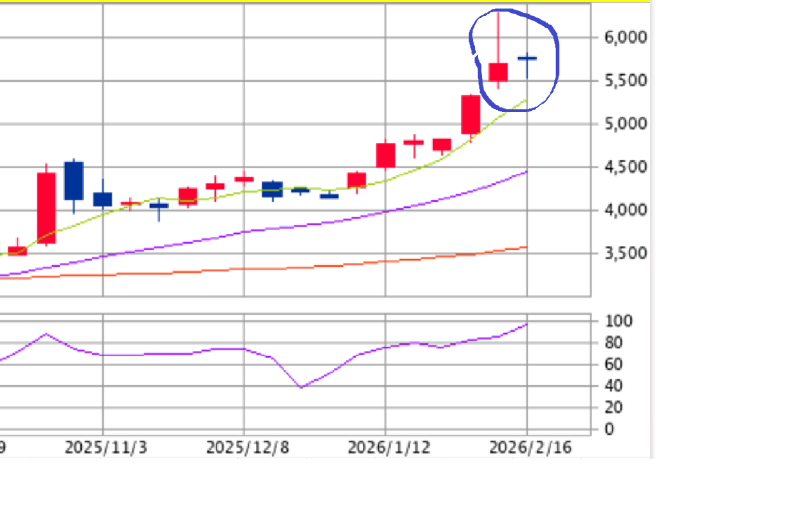Click the right end of the orange moving average

[x=526, y=247]
